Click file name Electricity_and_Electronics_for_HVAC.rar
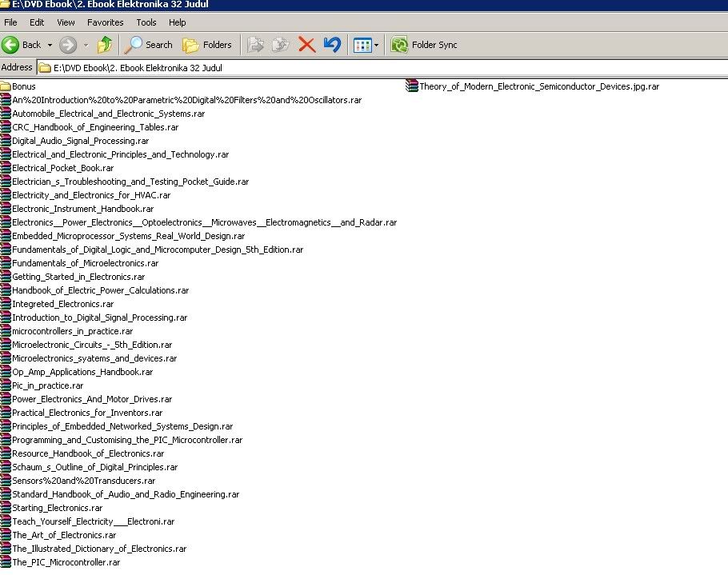The width and height of the screenshot is (728, 575). [x=91, y=195]
